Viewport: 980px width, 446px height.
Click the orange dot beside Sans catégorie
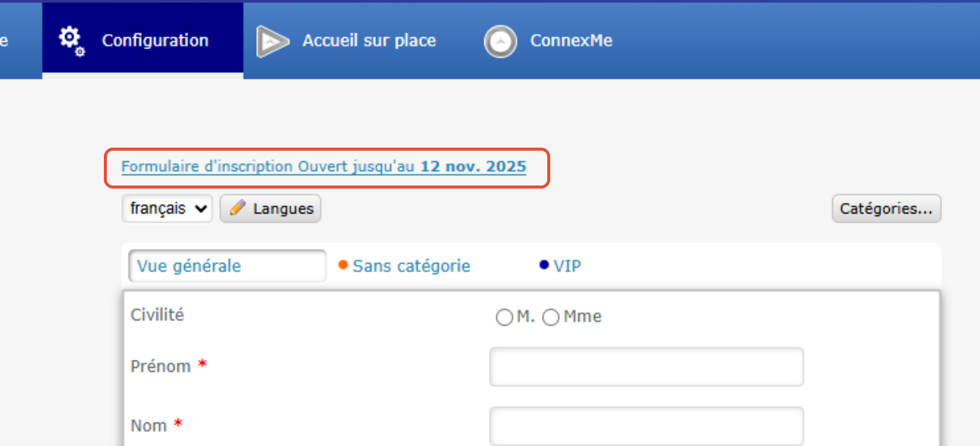(x=343, y=265)
